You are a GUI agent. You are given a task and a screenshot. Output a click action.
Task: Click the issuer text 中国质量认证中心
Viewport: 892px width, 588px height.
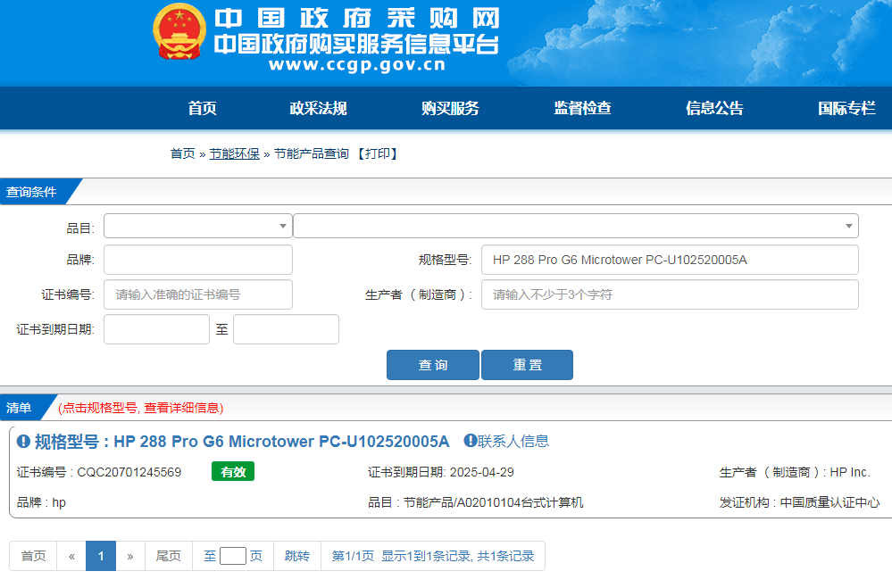pyautogui.click(x=829, y=502)
